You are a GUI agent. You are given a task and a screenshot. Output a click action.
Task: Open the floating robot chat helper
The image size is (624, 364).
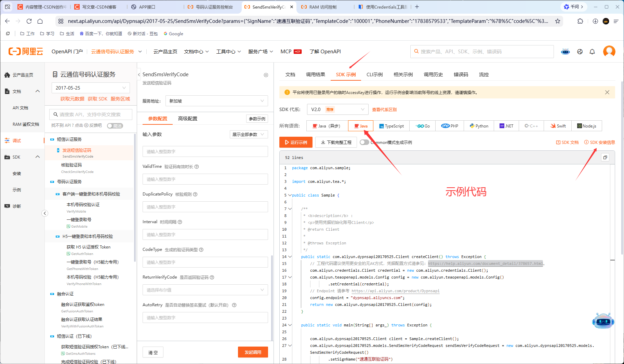pos(603,321)
